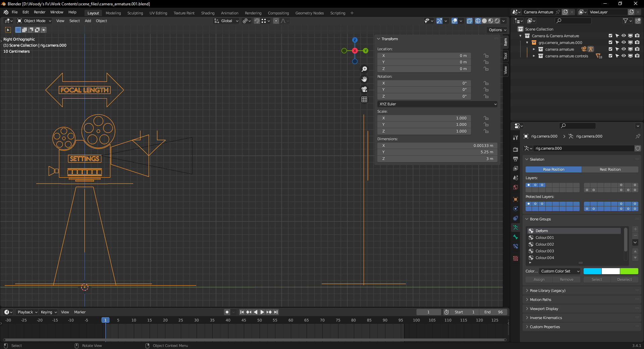Image resolution: width=644 pixels, height=349 pixels.
Task: Select the Colour.002 bone group
Action: tap(544, 244)
